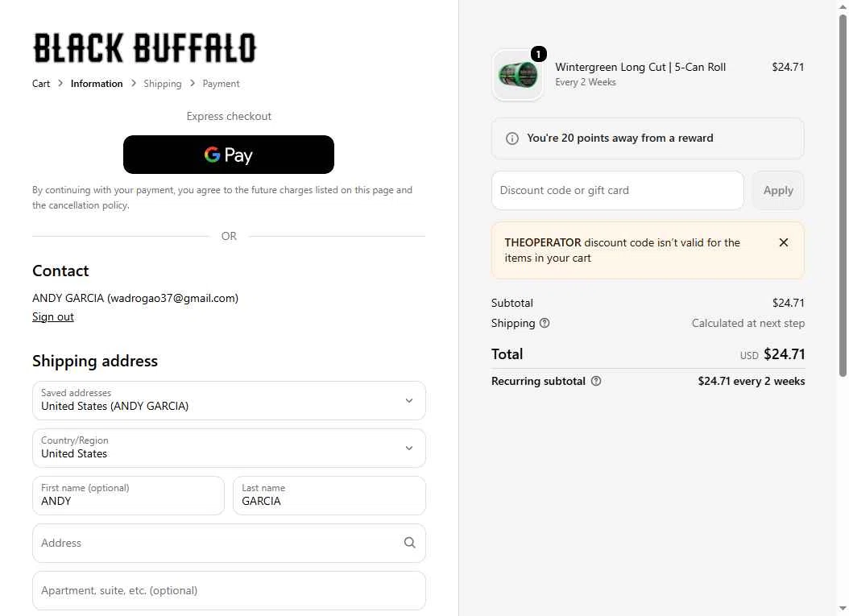Click into the Apartment, suite field
Viewport: 849px width, 616px height.
pos(229,590)
